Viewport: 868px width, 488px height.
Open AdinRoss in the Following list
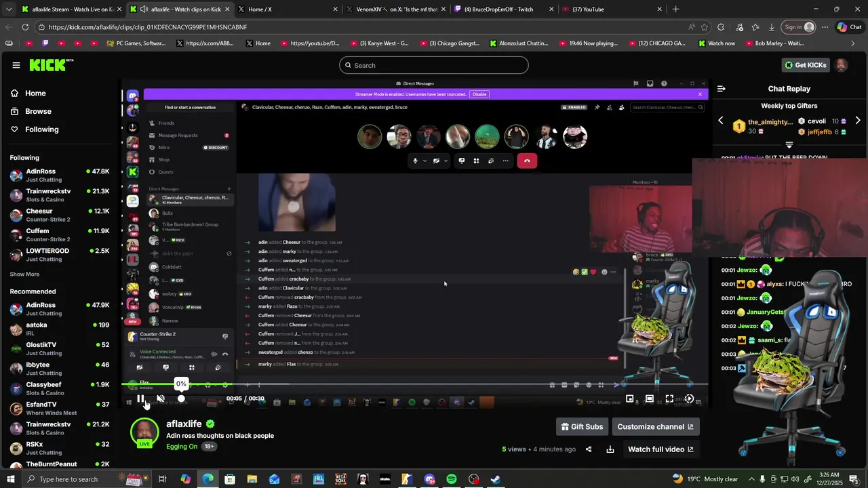[x=60, y=175]
